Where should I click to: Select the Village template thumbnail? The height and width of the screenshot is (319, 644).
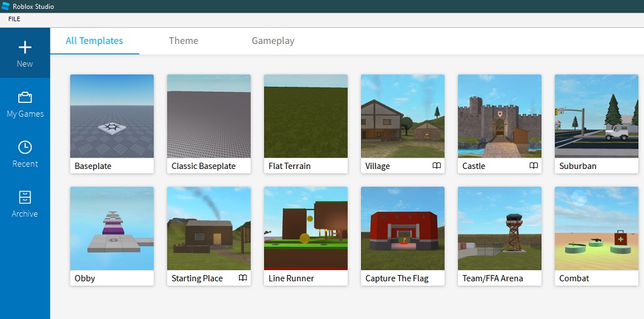tap(403, 116)
